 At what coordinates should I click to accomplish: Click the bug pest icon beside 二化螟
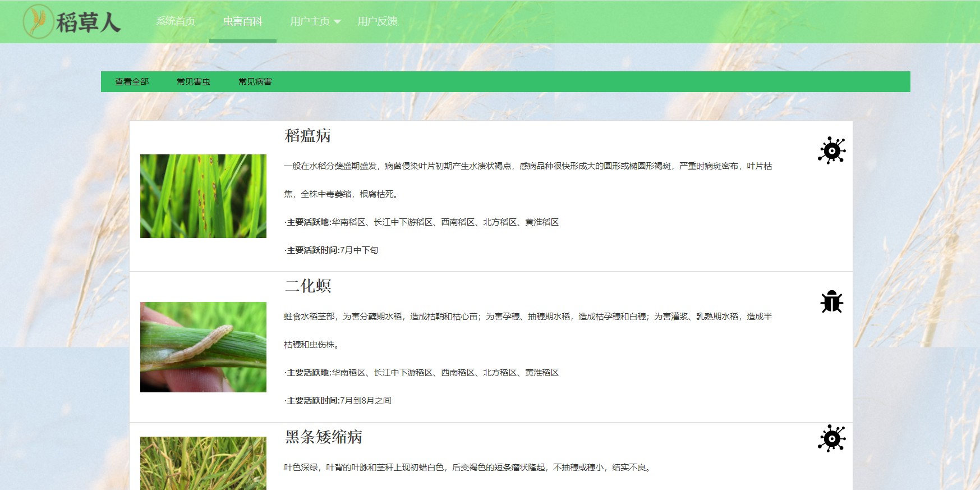coord(831,301)
